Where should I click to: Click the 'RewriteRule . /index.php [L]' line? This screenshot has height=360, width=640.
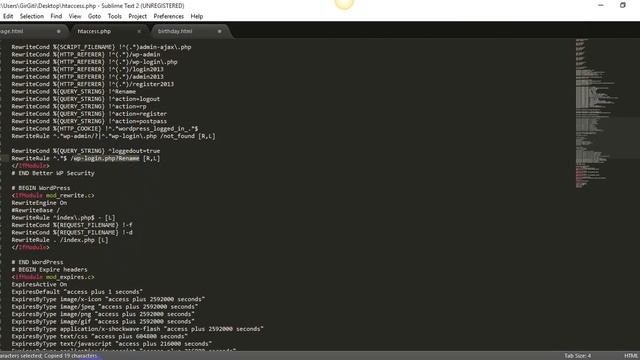(x=60, y=240)
